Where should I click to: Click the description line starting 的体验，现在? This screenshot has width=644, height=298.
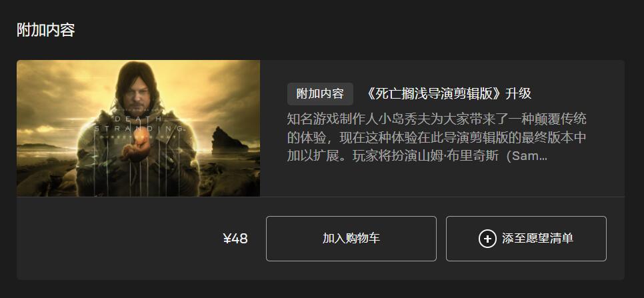(x=437, y=138)
